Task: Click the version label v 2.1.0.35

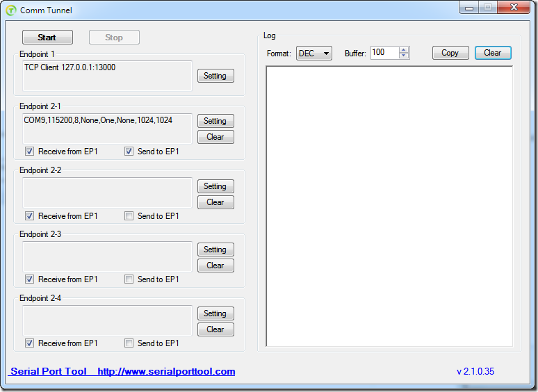Action: tap(475, 371)
